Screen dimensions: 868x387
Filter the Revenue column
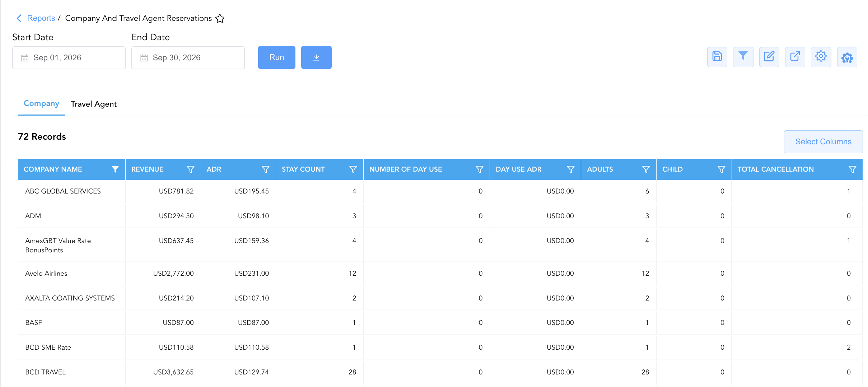point(190,169)
